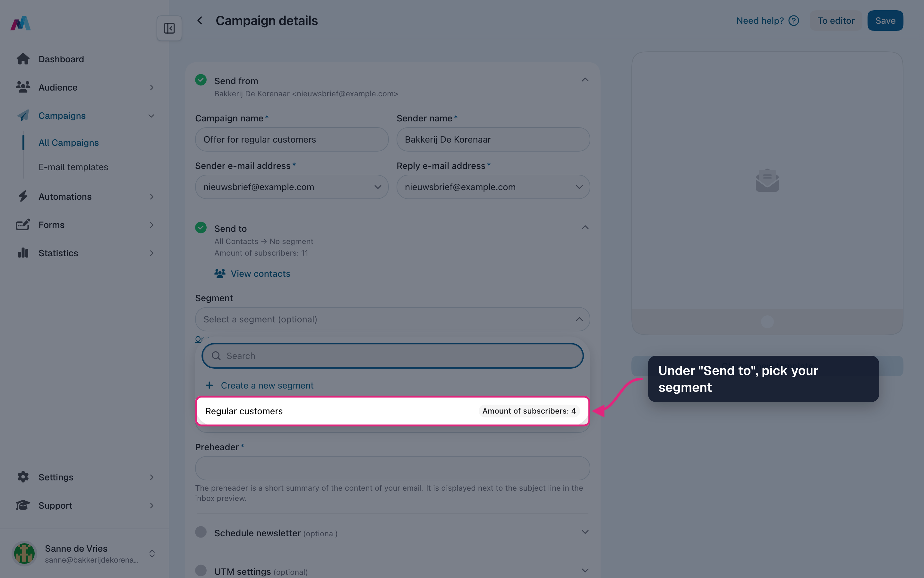Open the View contacts link
This screenshot has height=578, width=924.
click(252, 274)
